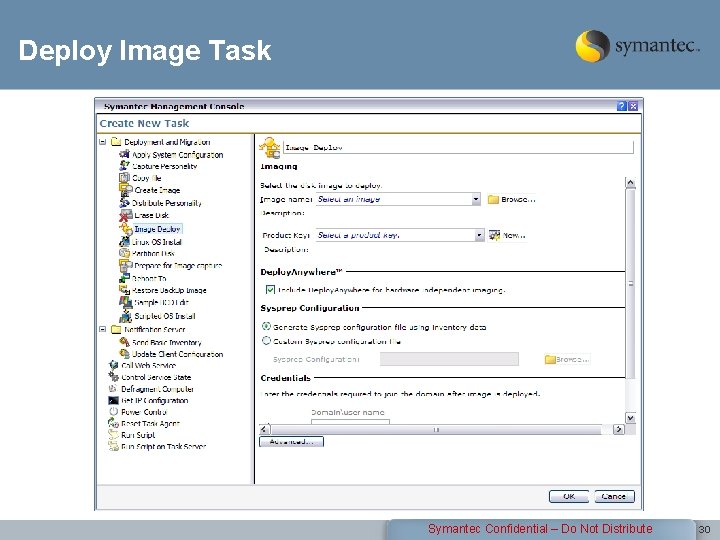
Task: Click the Image Deploy tree icon
Action: pyautogui.click(x=126, y=228)
